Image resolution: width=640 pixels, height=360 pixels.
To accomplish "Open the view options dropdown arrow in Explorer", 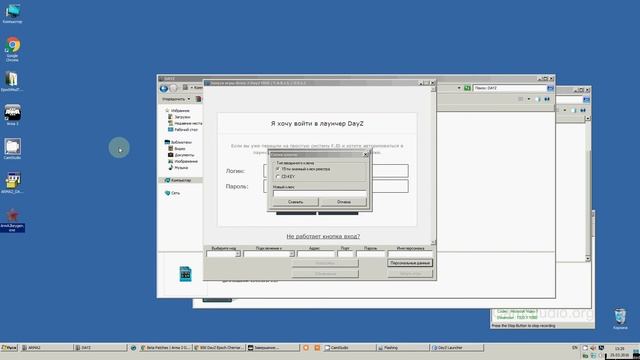I will coord(529,99).
